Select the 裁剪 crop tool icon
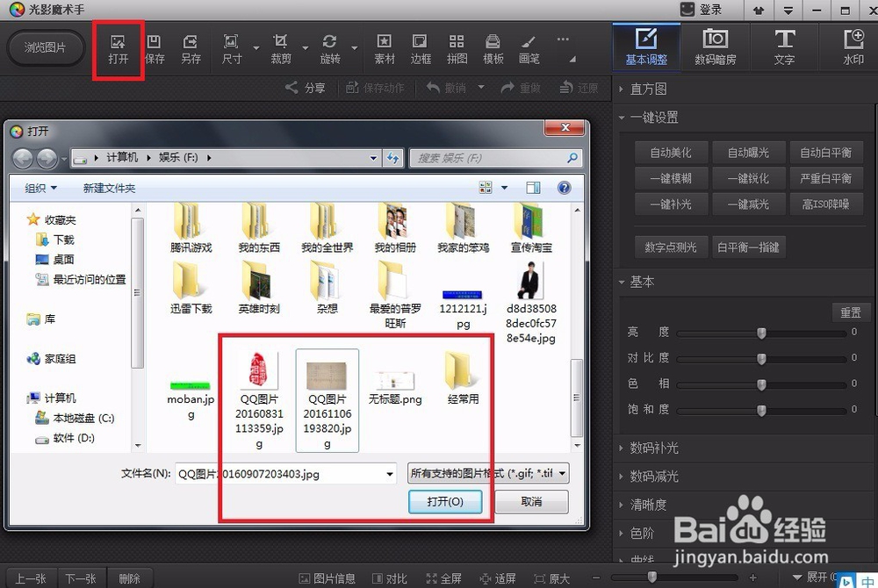This screenshot has width=878, height=588. pos(280,48)
